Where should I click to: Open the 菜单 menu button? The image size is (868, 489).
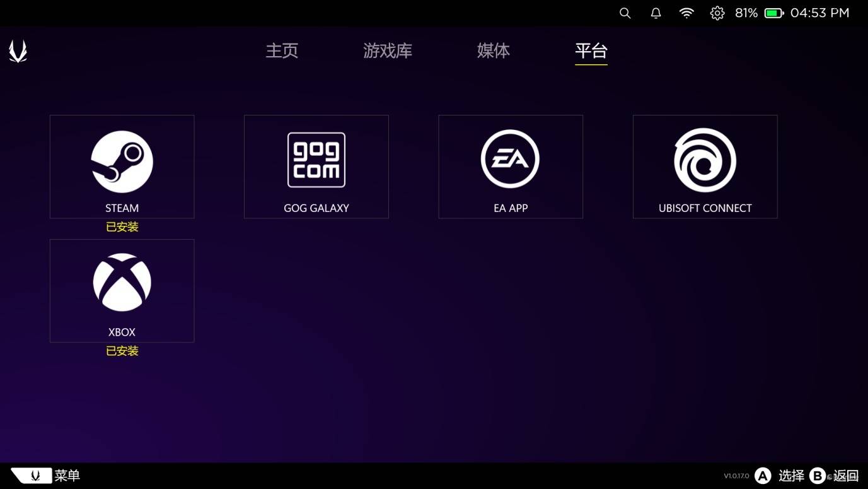[x=45, y=475]
